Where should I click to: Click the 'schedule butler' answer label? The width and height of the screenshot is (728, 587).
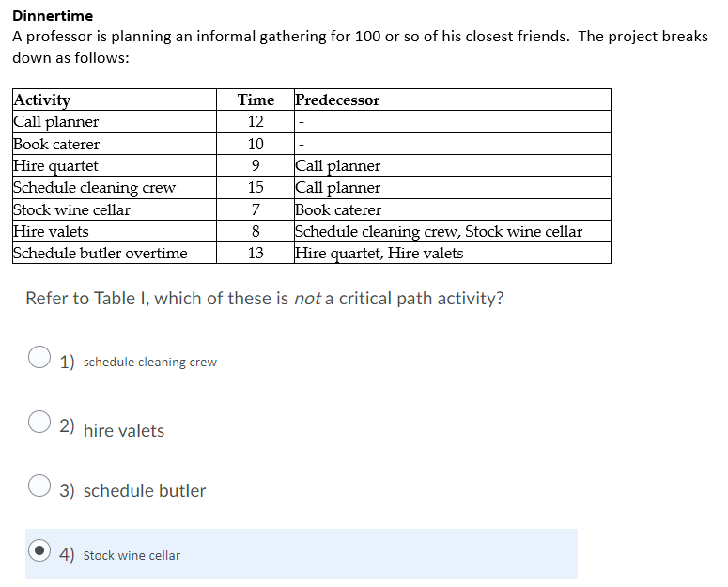pos(145,490)
